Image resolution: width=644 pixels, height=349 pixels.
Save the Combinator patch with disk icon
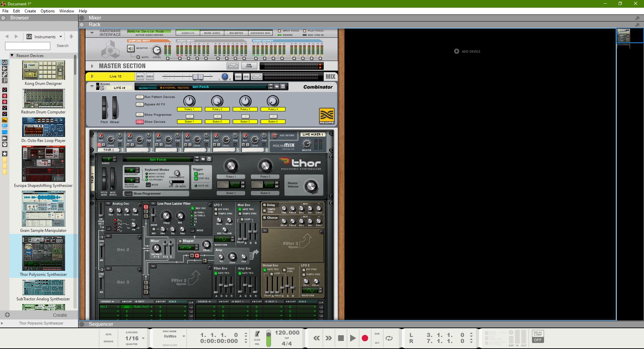click(283, 87)
